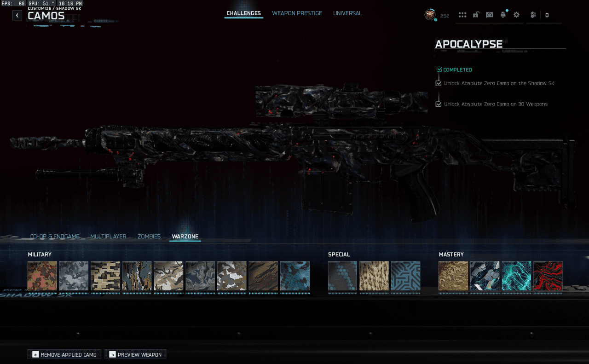Click the unlock padlock icon
This screenshot has height=364, width=589.
point(476,15)
